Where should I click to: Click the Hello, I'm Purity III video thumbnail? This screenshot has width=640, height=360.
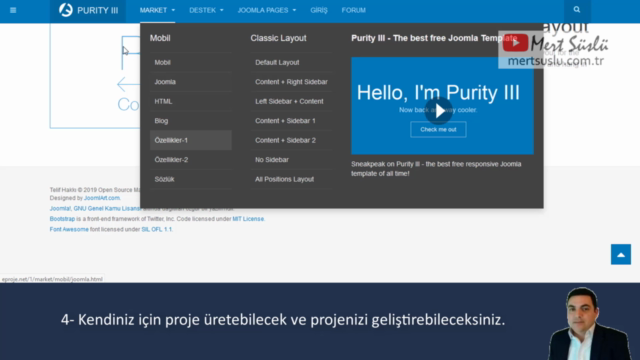point(442,106)
